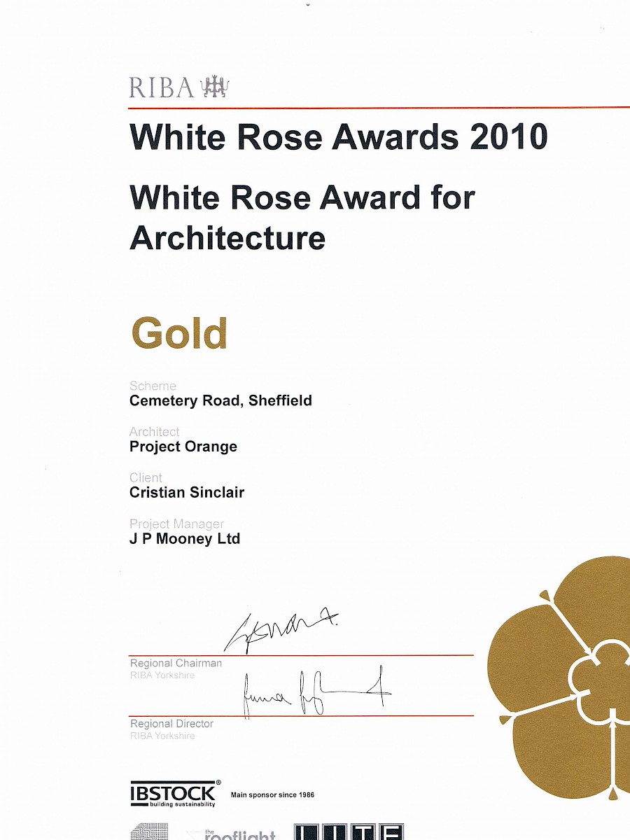This screenshot has height=840, width=630.
Task: Click the patterned square logo at bottom left
Action: (x=149, y=832)
